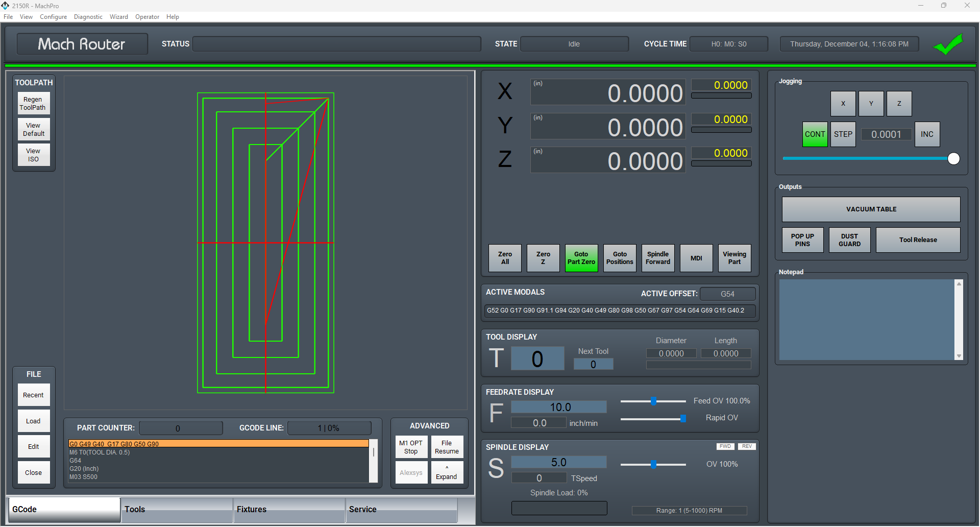The image size is (980, 527).
Task: Toggle CONT jogging mode
Action: coord(815,134)
